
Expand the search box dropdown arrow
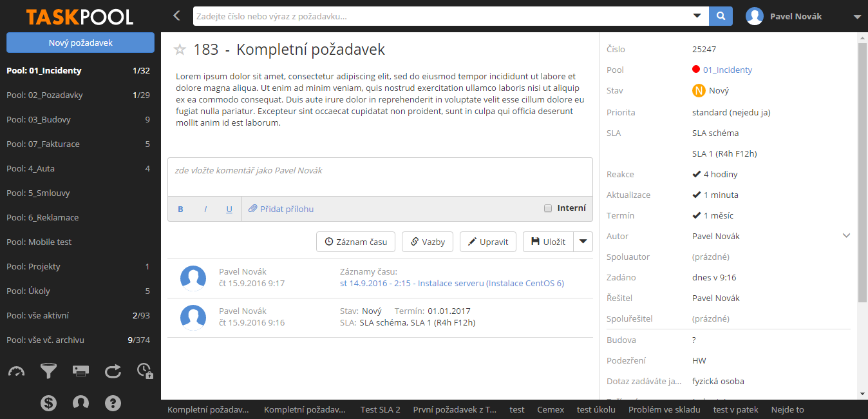(x=697, y=16)
